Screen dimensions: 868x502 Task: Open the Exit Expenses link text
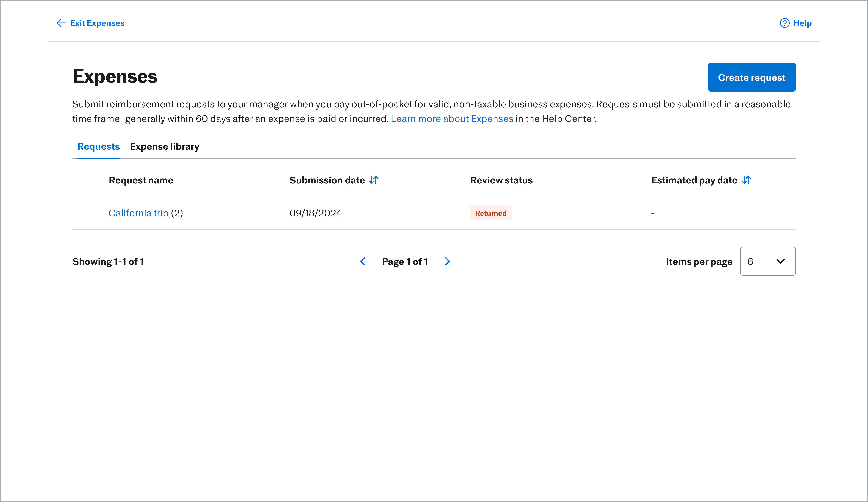click(97, 23)
